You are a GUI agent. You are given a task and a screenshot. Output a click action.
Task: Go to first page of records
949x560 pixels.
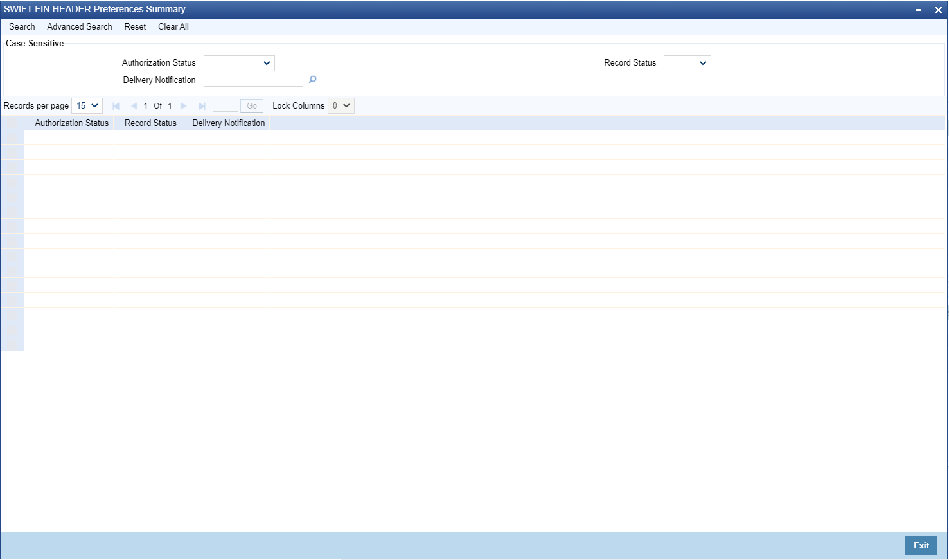[x=116, y=106]
